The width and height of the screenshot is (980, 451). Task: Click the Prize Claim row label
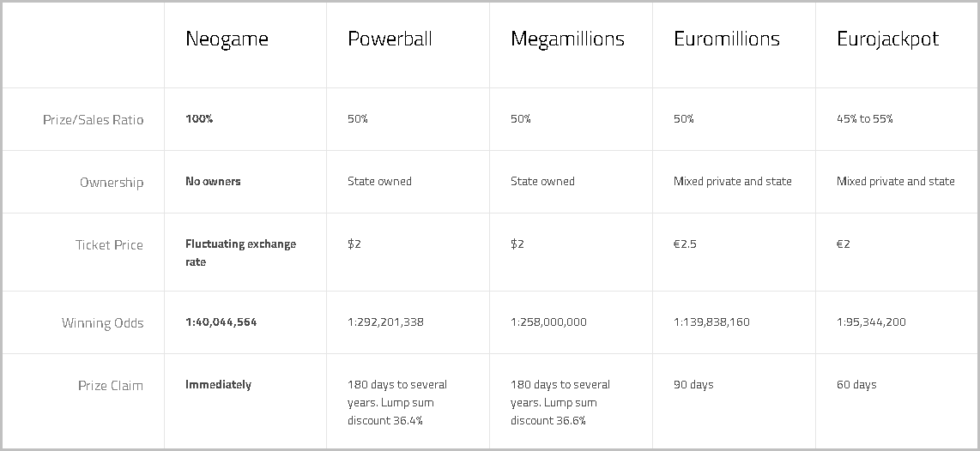coord(110,386)
